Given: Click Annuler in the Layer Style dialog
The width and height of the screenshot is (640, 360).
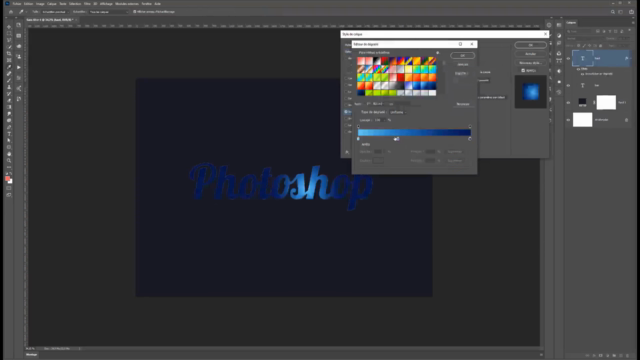Looking at the screenshot, I should 531,54.
